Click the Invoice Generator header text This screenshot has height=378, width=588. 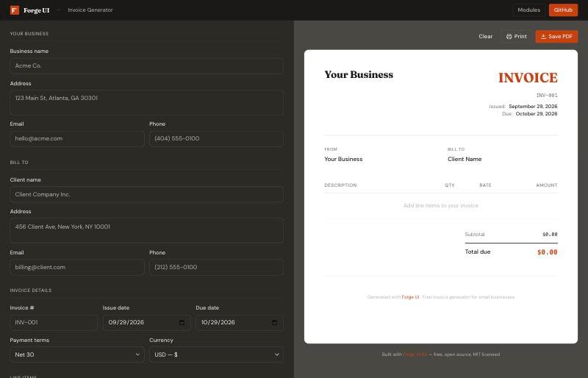point(90,10)
